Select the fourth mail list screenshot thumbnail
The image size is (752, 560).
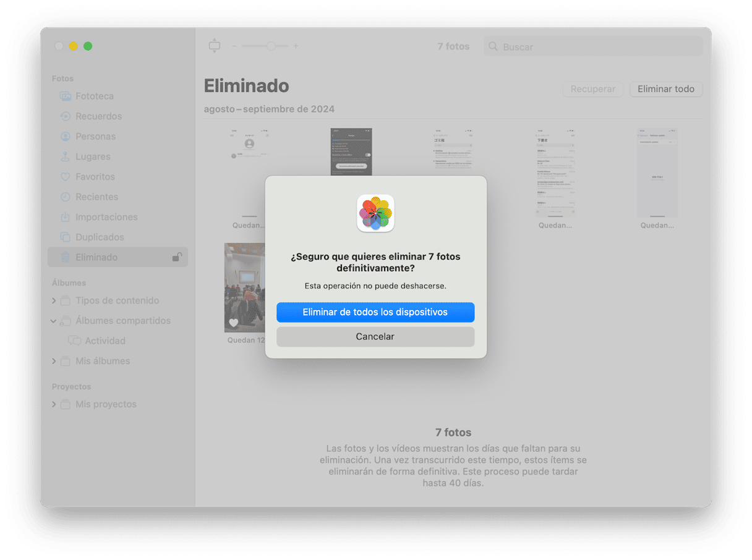click(555, 172)
